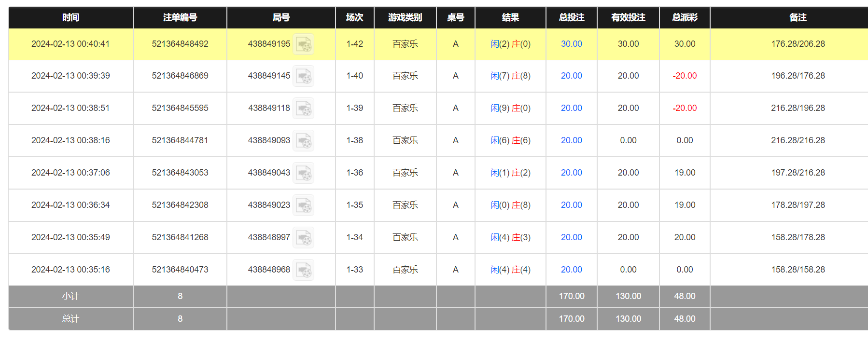Click the 有效投注 column header
The width and height of the screenshot is (868, 341).
(628, 17)
